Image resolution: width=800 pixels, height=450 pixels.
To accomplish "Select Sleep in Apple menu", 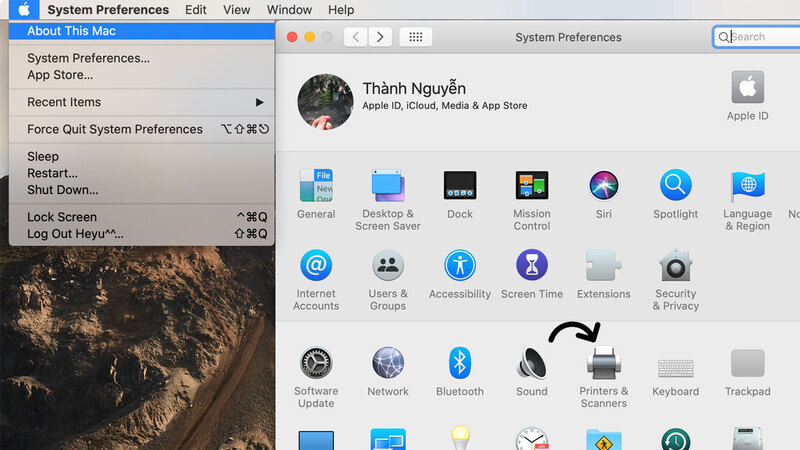I will (x=141, y=157).
